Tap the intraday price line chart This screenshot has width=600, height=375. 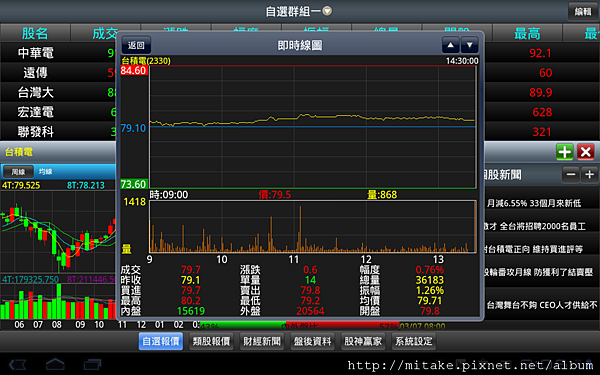[313, 127]
